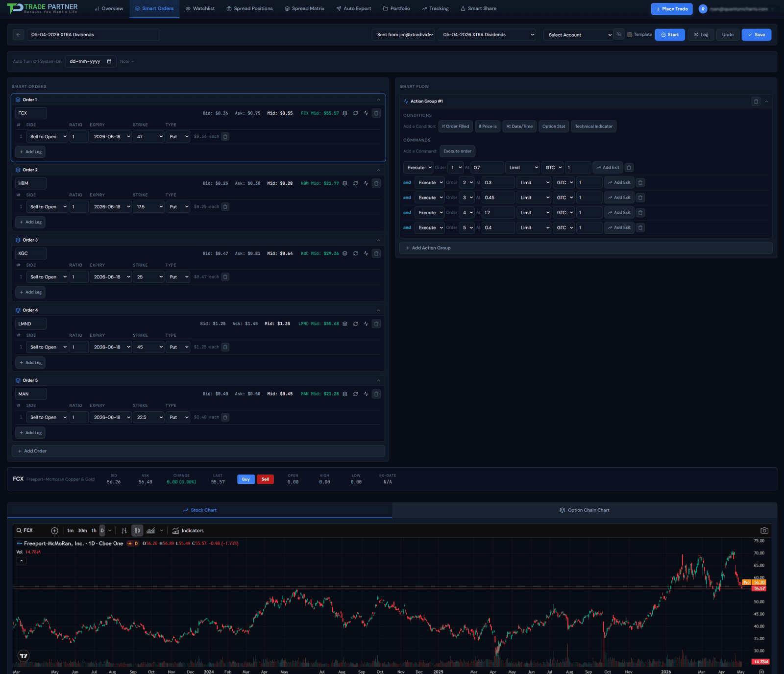Screen dimensions: 784x674
Task: Select the 30m chart interval
Action: [82, 531]
